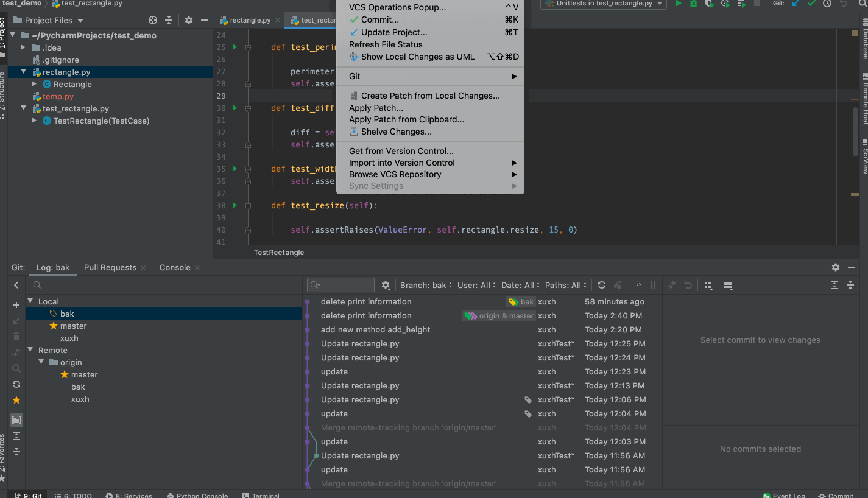
Task: Open the Branch: bak filter dropdown
Action: point(427,285)
